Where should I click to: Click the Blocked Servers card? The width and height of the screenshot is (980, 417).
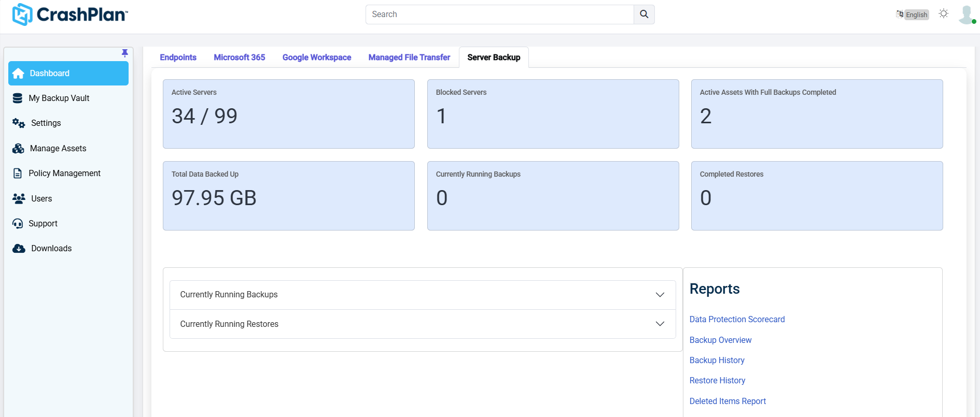553,114
